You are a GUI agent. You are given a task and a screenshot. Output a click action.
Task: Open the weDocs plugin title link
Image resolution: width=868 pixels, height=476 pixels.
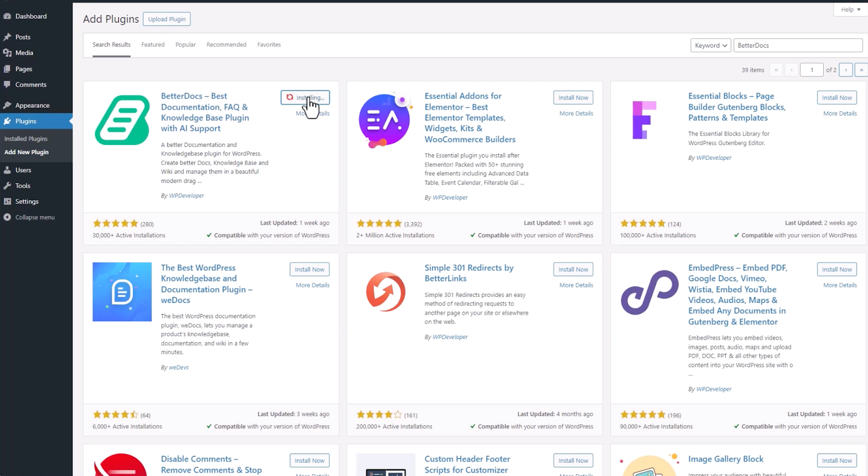point(206,284)
